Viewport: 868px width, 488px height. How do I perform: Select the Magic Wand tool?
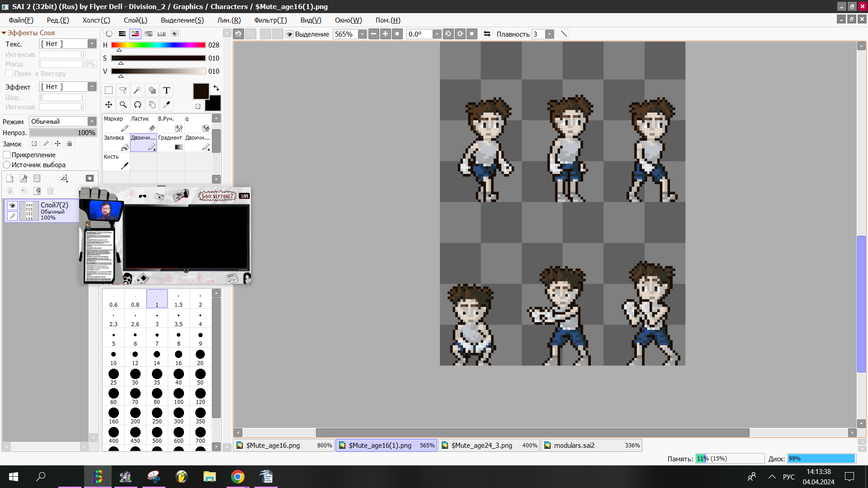click(137, 90)
